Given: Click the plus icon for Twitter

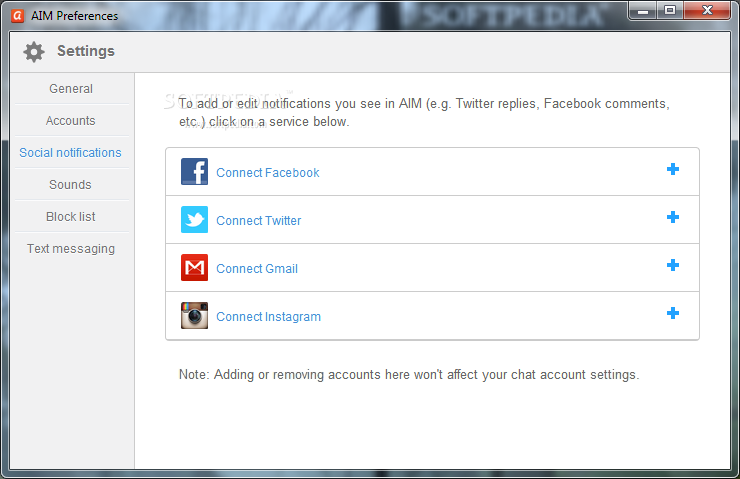Looking at the screenshot, I should 673,217.
